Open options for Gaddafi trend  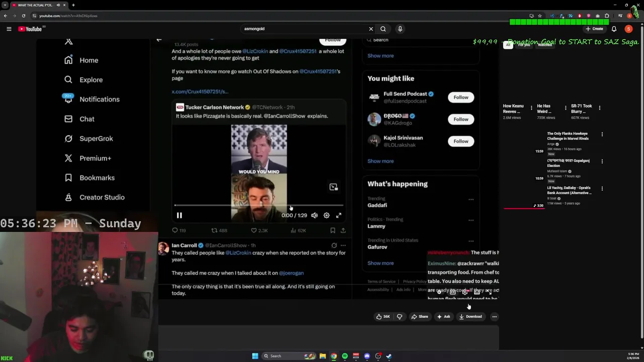[471, 200]
